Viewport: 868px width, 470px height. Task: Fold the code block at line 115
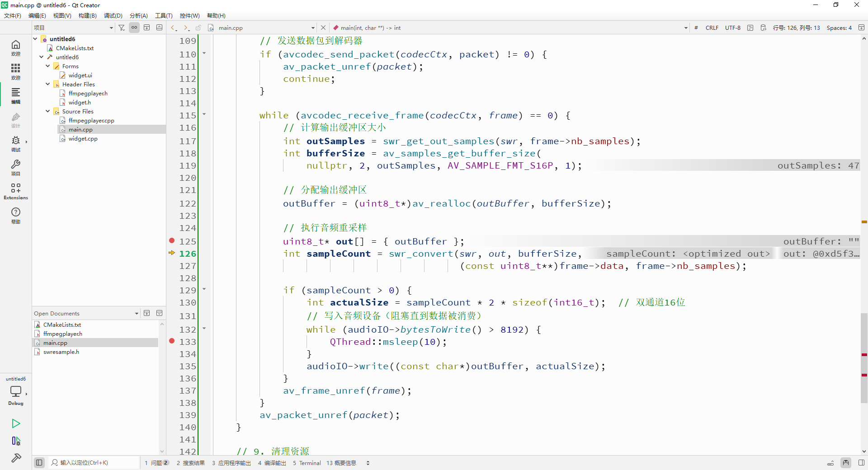(204, 114)
